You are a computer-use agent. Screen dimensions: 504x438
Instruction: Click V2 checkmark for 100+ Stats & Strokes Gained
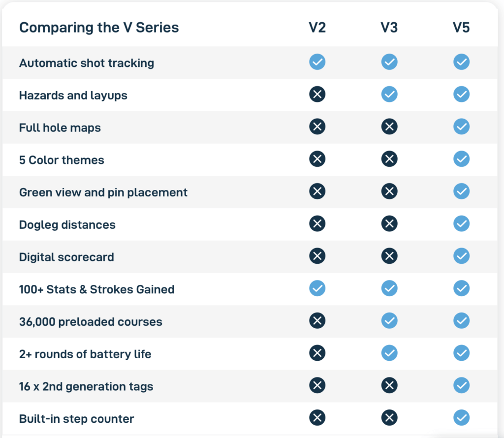(x=317, y=288)
